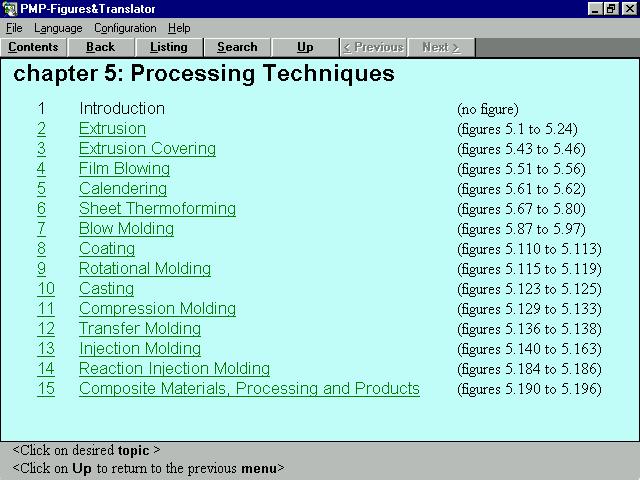Click section number 11 link
This screenshot has height=480, width=640.
pyautogui.click(x=46, y=309)
